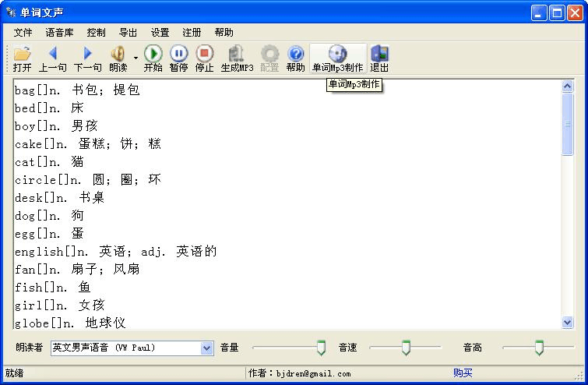This screenshot has height=385, width=588.
Task: Adjust the 音高 pitch slider
Action: click(539, 348)
